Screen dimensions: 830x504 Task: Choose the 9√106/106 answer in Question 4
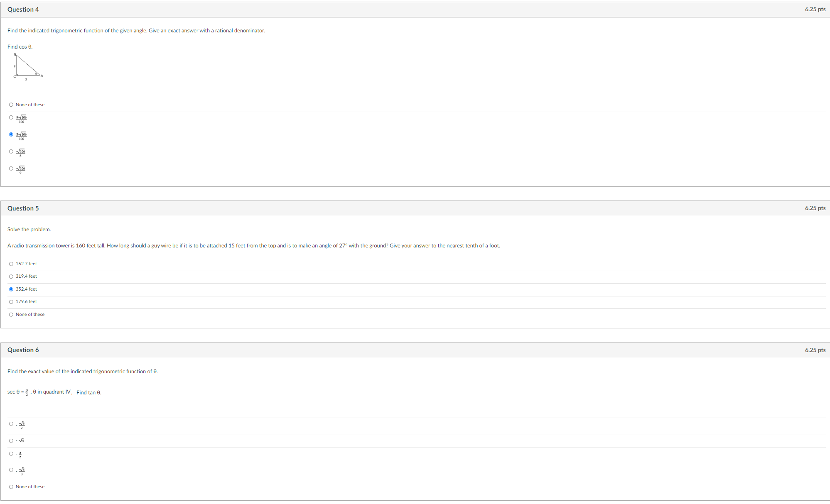[11, 117]
